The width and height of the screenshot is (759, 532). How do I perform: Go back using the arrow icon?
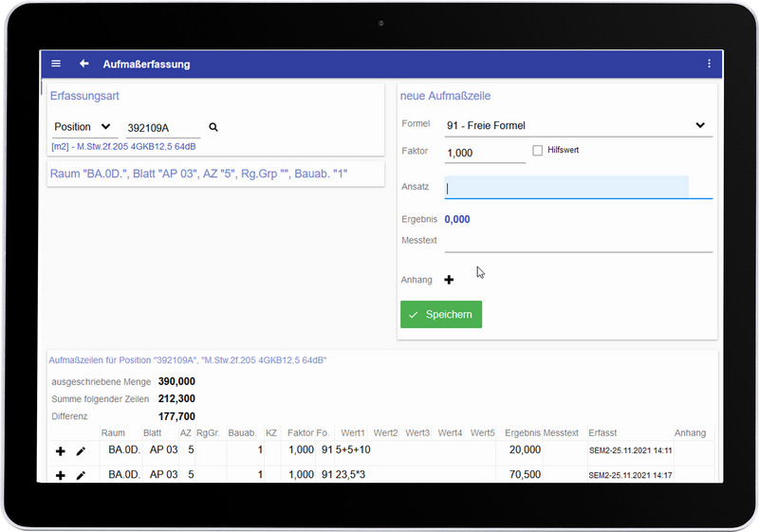click(x=83, y=64)
